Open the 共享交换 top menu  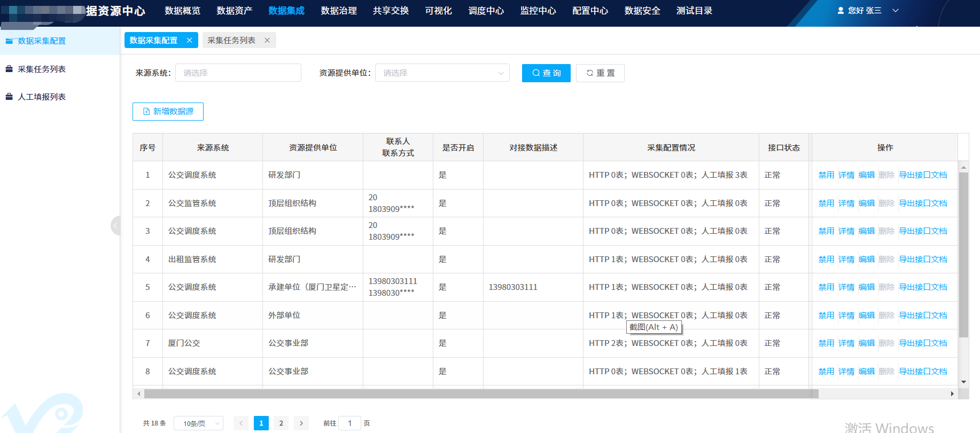coord(391,11)
